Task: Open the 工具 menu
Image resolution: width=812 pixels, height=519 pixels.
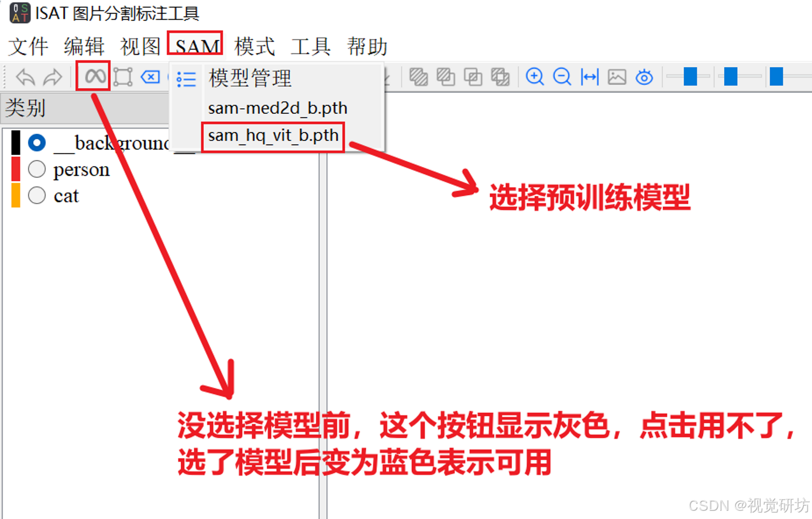Action: pyautogui.click(x=311, y=46)
